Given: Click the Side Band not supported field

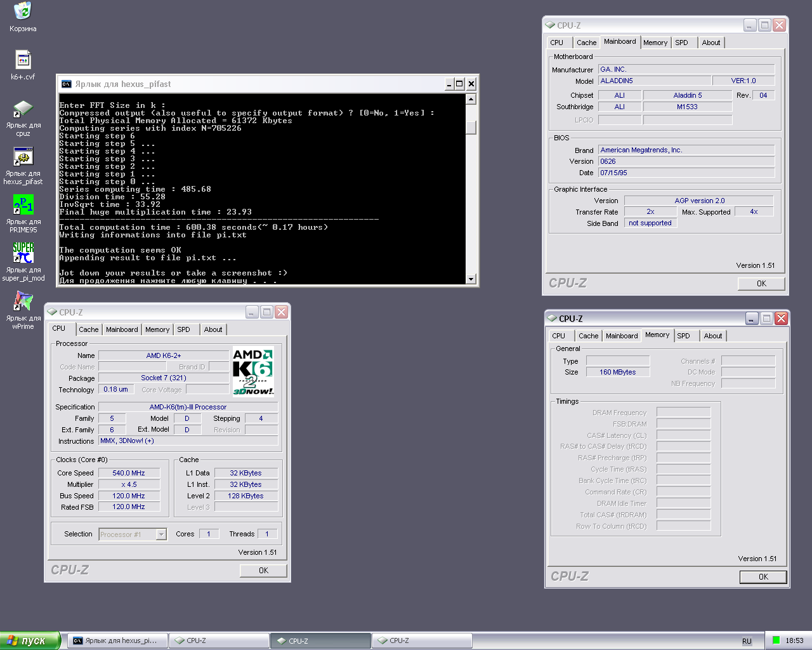Looking at the screenshot, I should [650, 223].
